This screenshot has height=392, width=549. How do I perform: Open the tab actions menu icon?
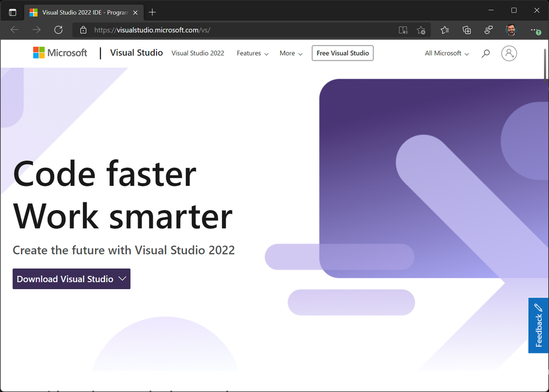(x=13, y=12)
